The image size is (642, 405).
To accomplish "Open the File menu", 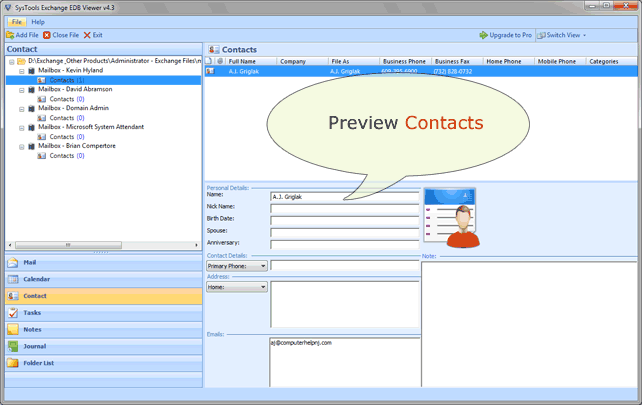I will (x=16, y=22).
